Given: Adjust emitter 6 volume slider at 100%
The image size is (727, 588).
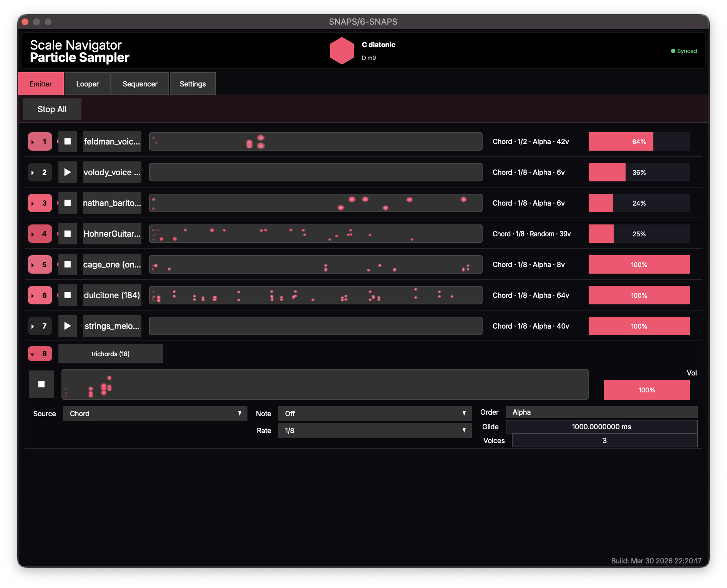Looking at the screenshot, I should coord(639,295).
